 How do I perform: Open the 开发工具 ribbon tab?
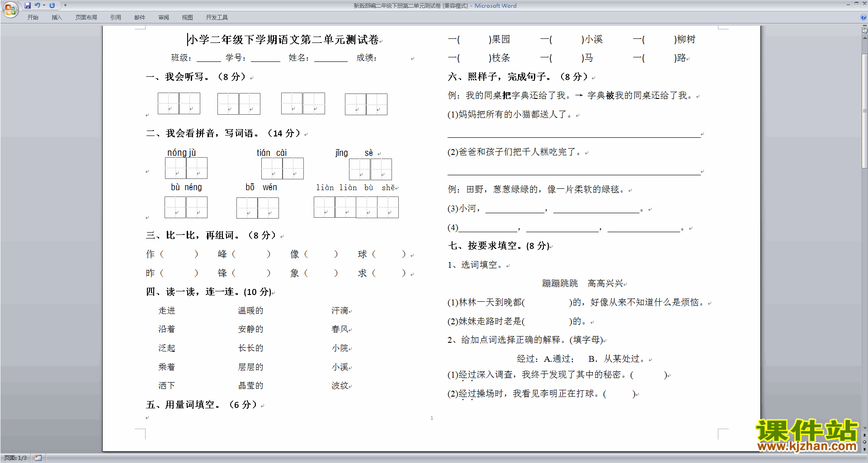point(217,18)
